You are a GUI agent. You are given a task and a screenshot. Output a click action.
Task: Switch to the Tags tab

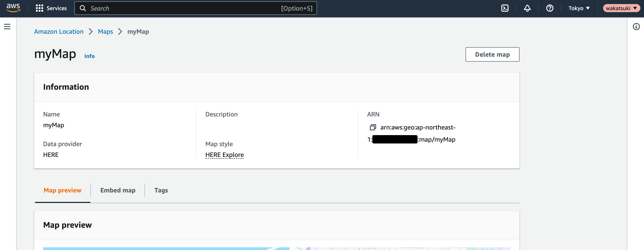pyautogui.click(x=161, y=190)
